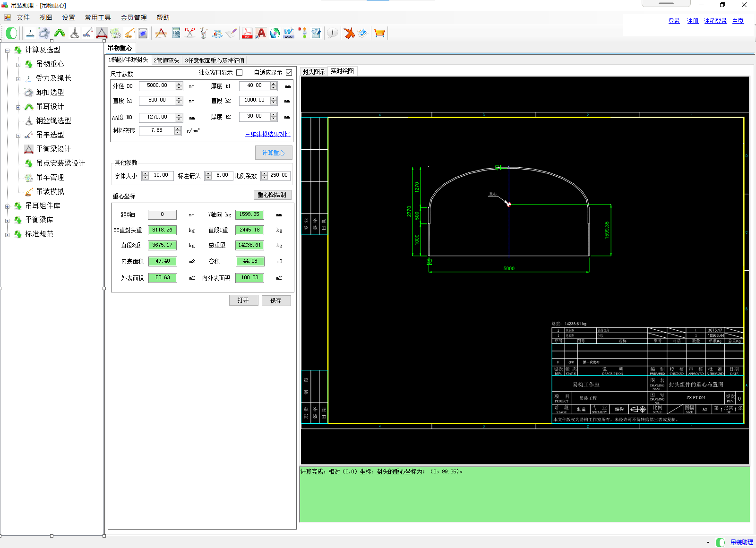Switch to the 3任意截面重心及特征值 tab
Image resolution: width=756 pixels, height=548 pixels.
pyautogui.click(x=215, y=60)
